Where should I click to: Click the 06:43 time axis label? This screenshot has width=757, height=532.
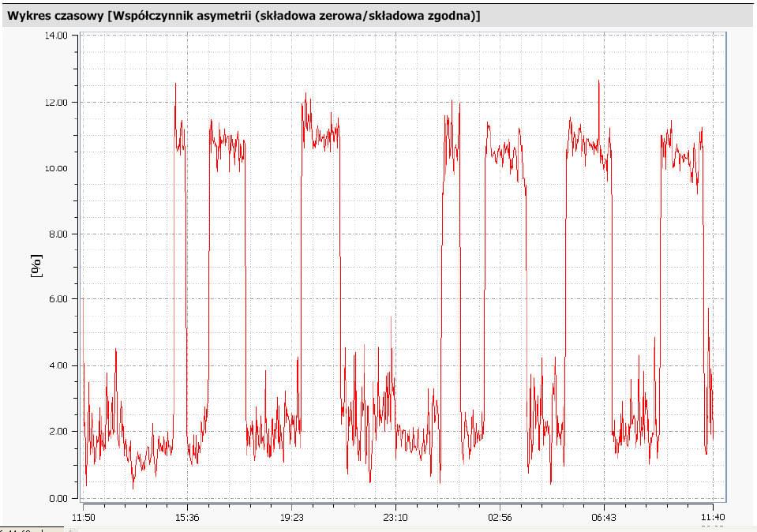(604, 517)
